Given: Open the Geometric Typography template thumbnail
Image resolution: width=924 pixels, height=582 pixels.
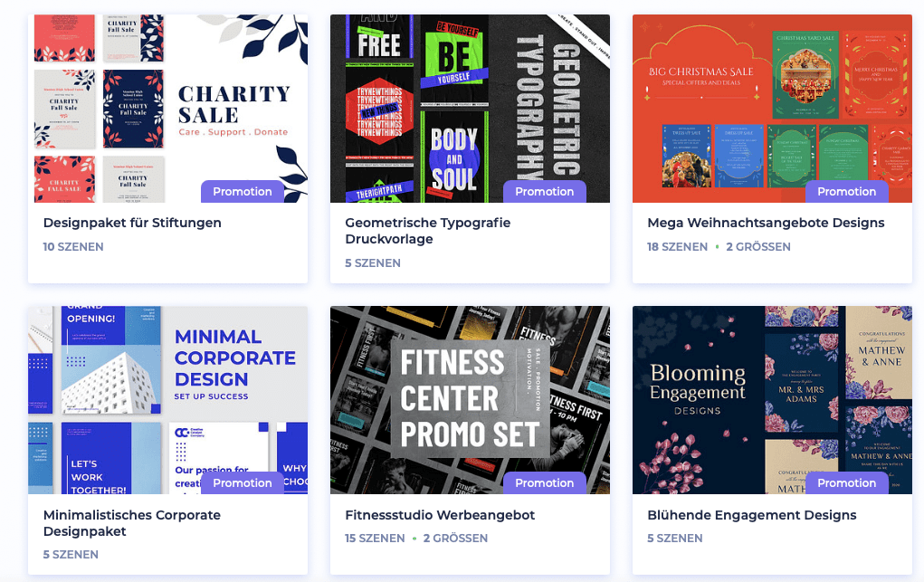Looking at the screenshot, I should [470, 109].
